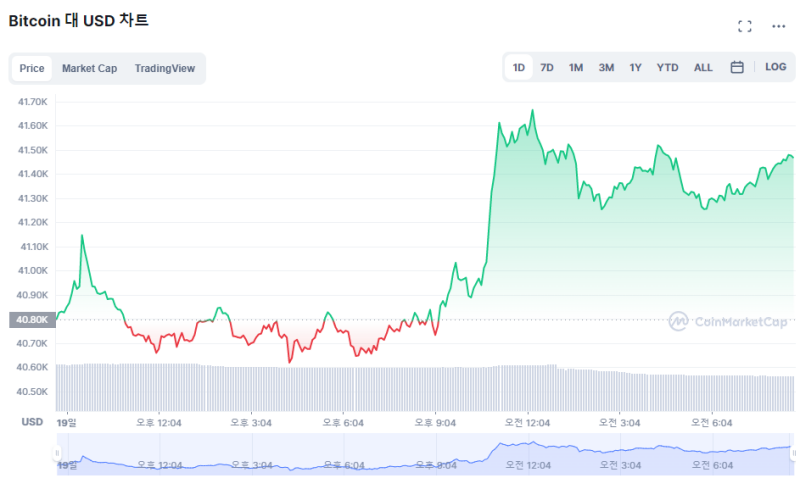Click the mini overview chart near 오전 12:04

click(528, 454)
